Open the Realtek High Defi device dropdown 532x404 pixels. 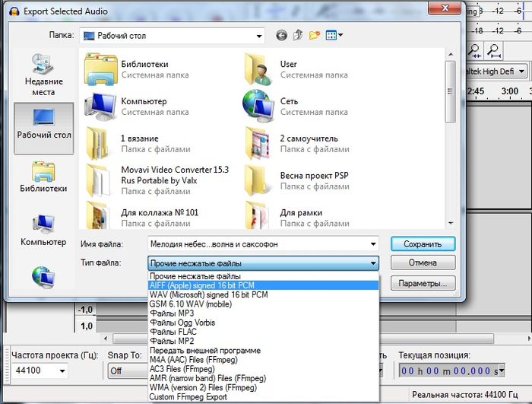tap(522, 72)
